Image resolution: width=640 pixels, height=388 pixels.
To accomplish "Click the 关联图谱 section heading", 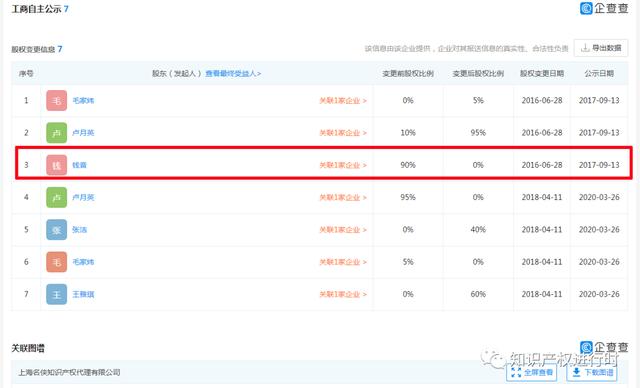I will [x=28, y=348].
